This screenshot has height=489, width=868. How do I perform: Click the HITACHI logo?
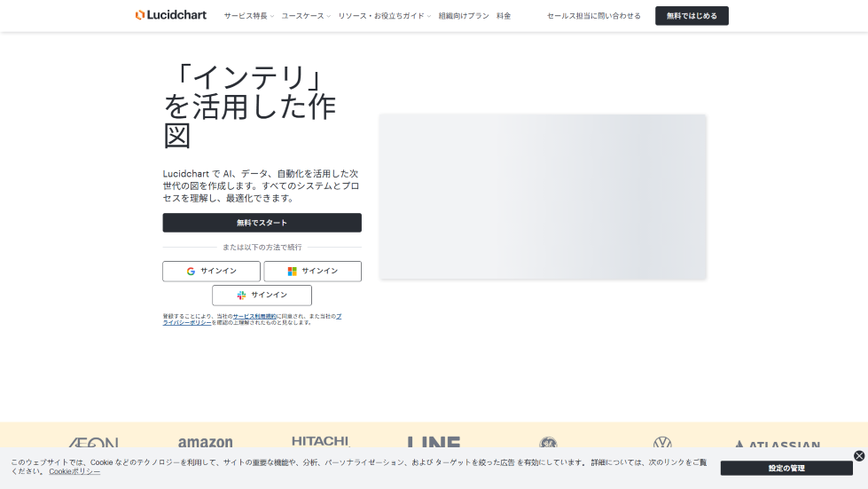click(321, 441)
